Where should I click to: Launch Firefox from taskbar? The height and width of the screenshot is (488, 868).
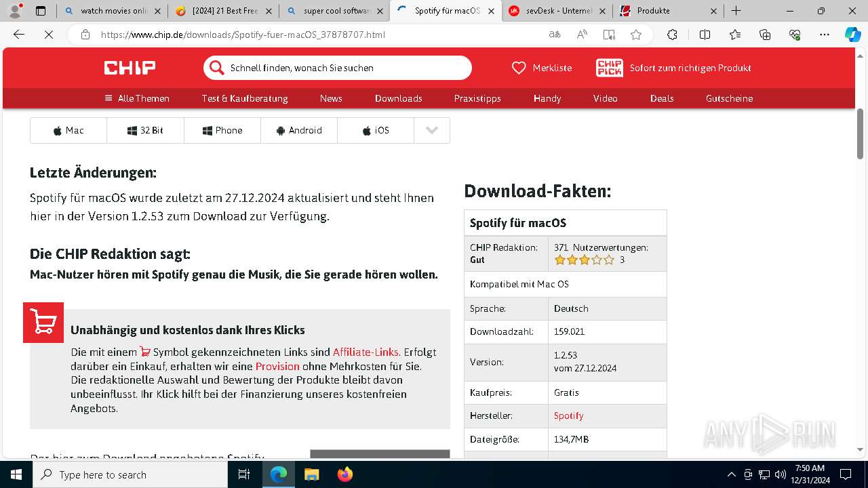click(x=345, y=474)
